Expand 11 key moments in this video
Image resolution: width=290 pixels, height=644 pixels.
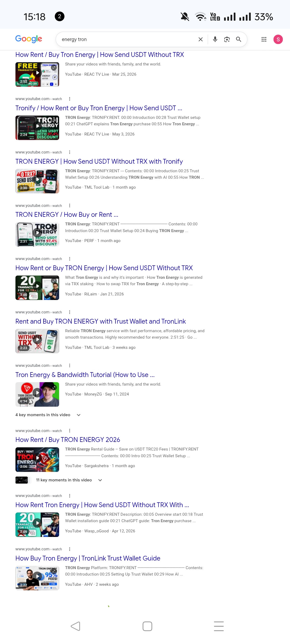click(69, 480)
